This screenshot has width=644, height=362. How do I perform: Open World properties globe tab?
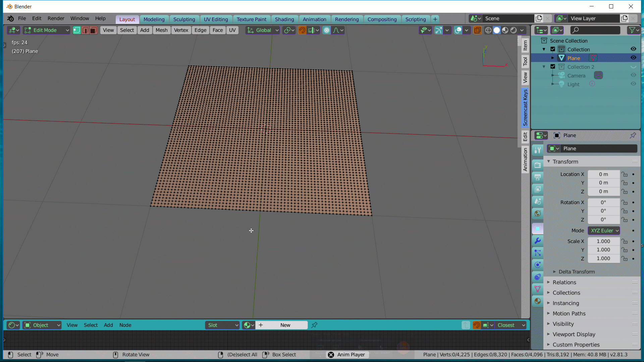538,214
